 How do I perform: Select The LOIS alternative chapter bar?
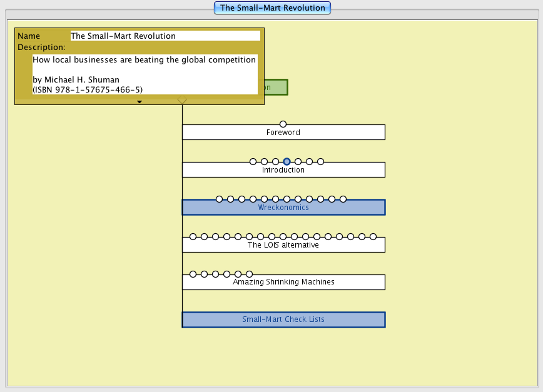[x=283, y=246]
